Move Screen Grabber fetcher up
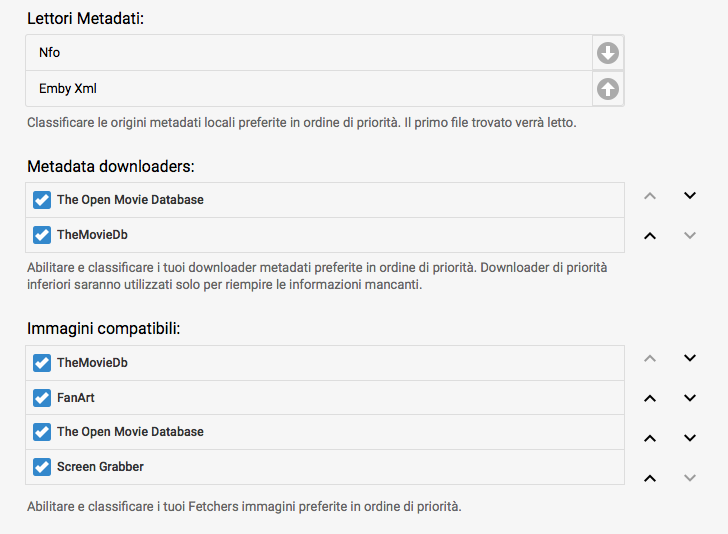 pyautogui.click(x=650, y=478)
